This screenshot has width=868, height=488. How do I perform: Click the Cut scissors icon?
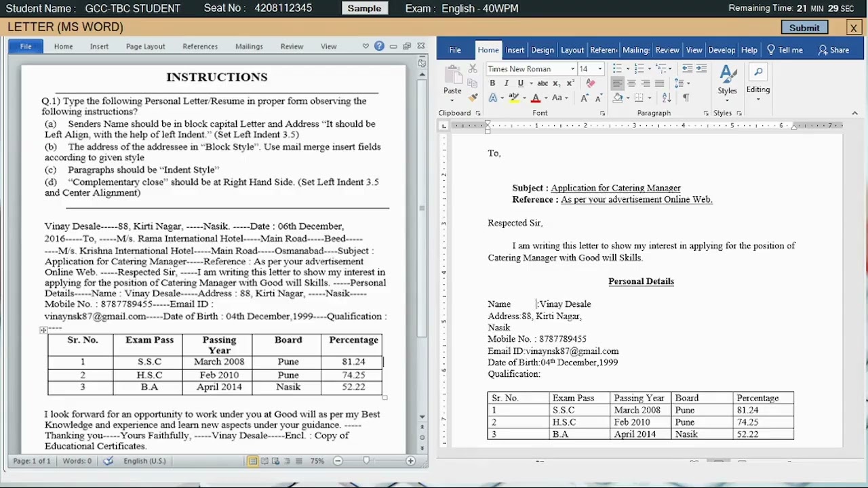point(473,69)
